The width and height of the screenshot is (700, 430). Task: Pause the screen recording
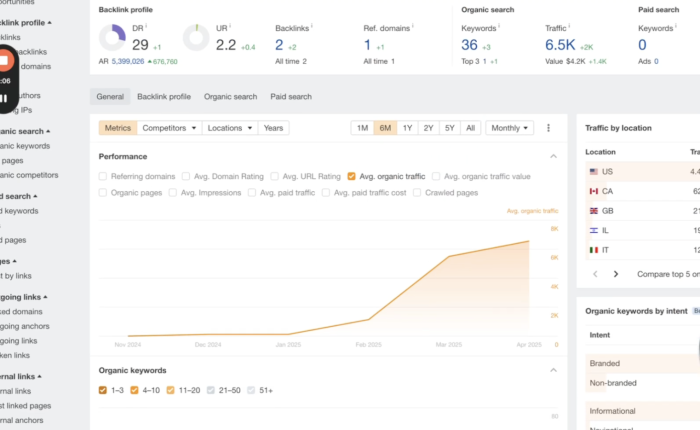coord(4,98)
